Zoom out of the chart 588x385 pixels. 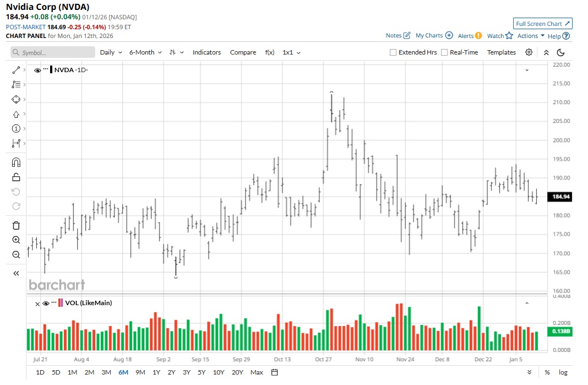coord(16,255)
